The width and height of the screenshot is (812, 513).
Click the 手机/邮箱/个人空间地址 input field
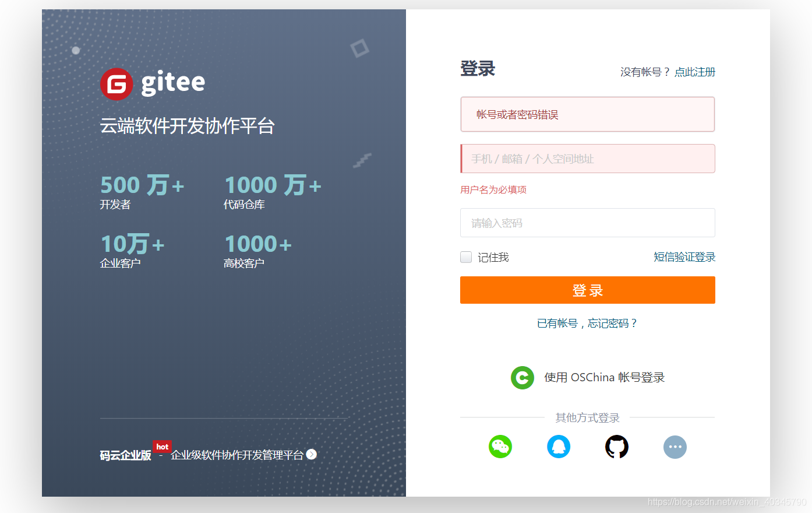click(x=587, y=158)
